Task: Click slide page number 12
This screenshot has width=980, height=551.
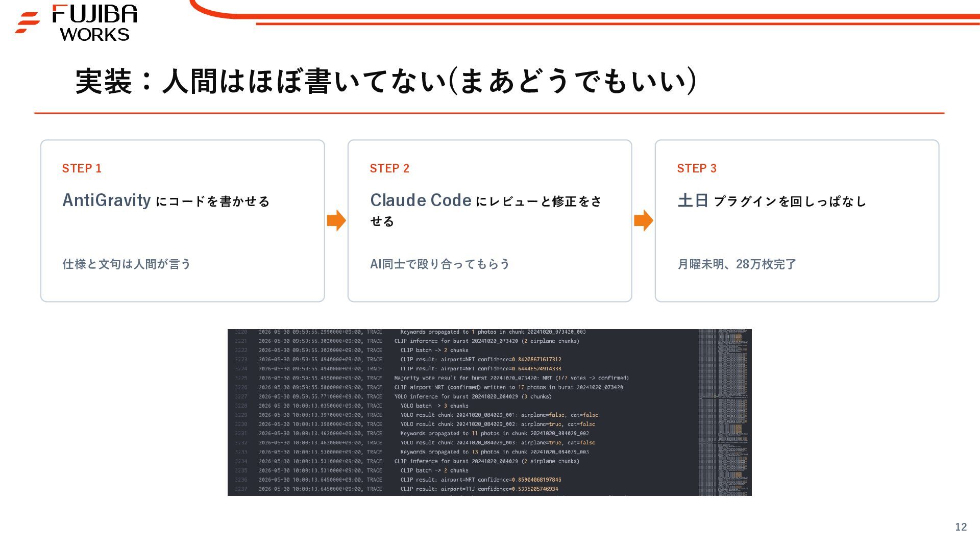Action: 961,527
